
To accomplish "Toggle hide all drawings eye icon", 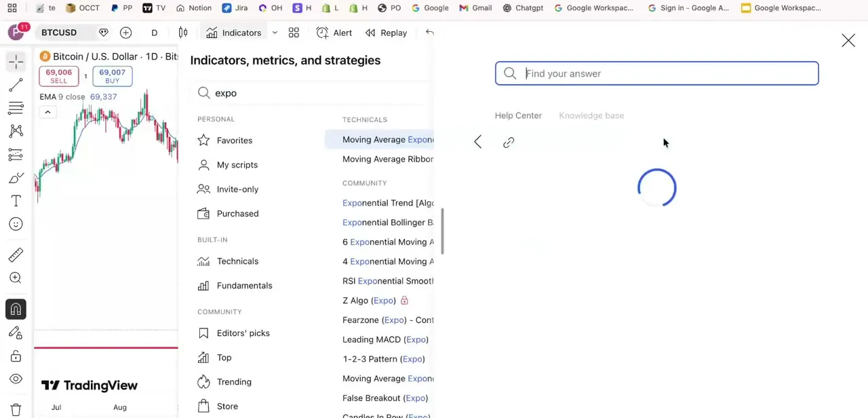I will [x=16, y=379].
